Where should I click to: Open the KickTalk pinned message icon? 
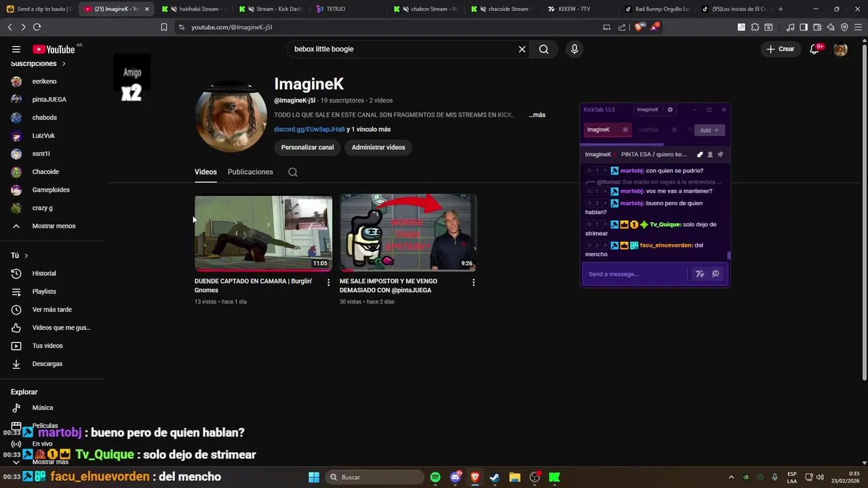pyautogui.click(x=720, y=155)
